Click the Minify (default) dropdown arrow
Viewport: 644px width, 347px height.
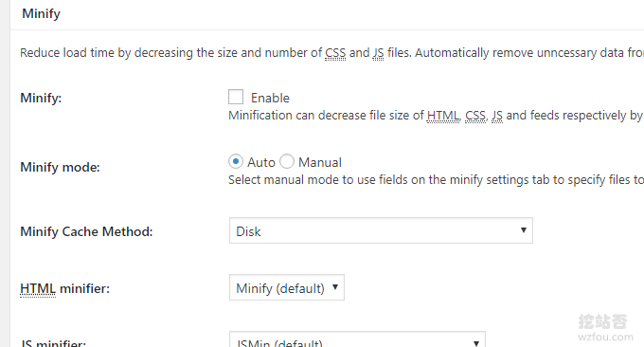pyautogui.click(x=335, y=287)
